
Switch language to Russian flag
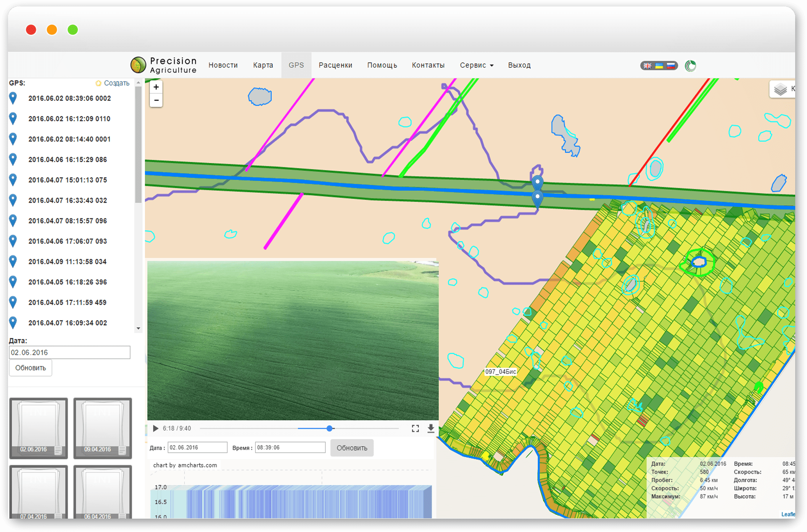671,66
